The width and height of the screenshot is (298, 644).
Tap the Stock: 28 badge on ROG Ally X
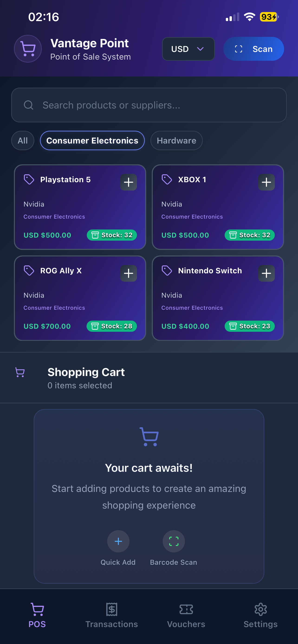pyautogui.click(x=112, y=326)
